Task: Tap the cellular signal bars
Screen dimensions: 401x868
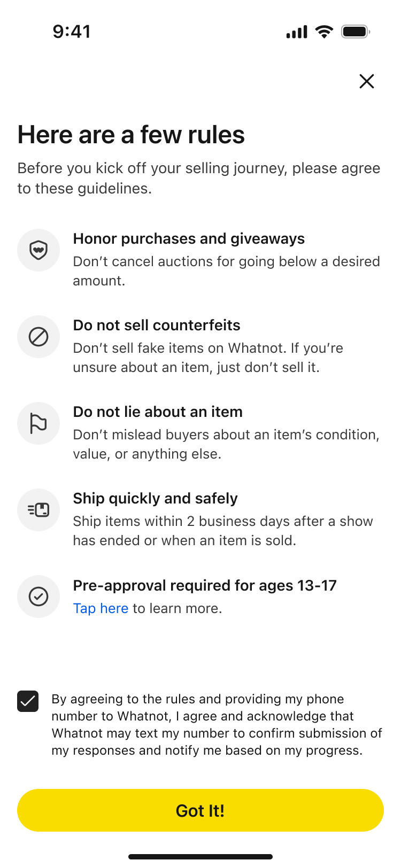Action: [x=297, y=32]
